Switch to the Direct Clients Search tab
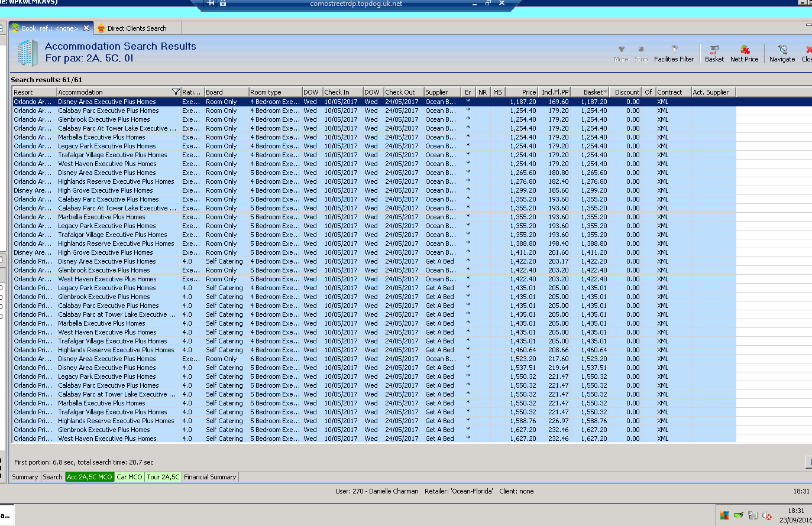 pyautogui.click(x=137, y=28)
